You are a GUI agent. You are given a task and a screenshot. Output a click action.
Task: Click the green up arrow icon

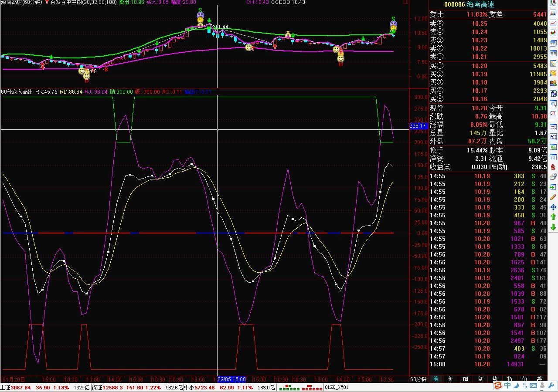pos(553,217)
